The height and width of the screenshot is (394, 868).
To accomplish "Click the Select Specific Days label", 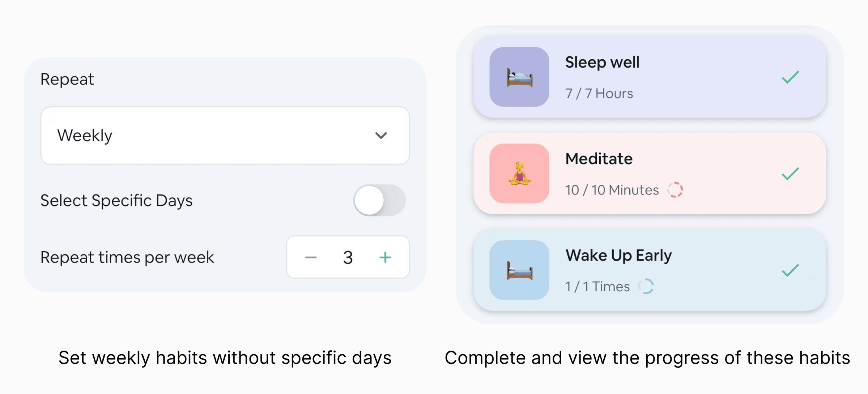I will pos(116,201).
